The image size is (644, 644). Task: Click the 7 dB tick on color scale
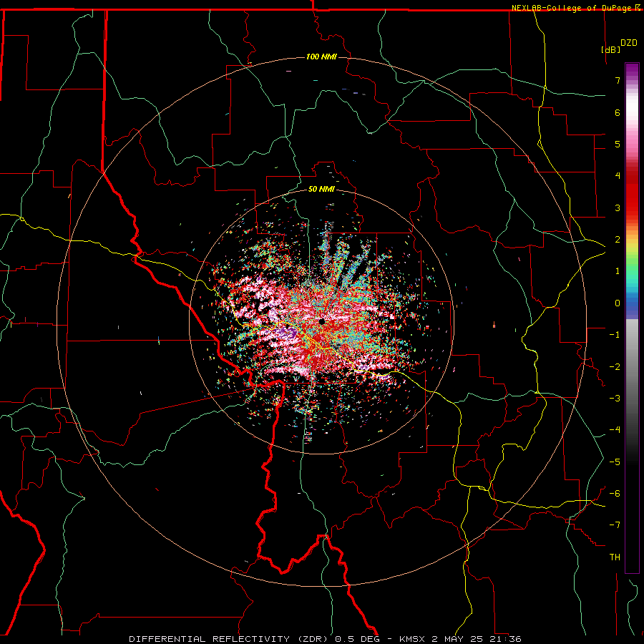618,80
